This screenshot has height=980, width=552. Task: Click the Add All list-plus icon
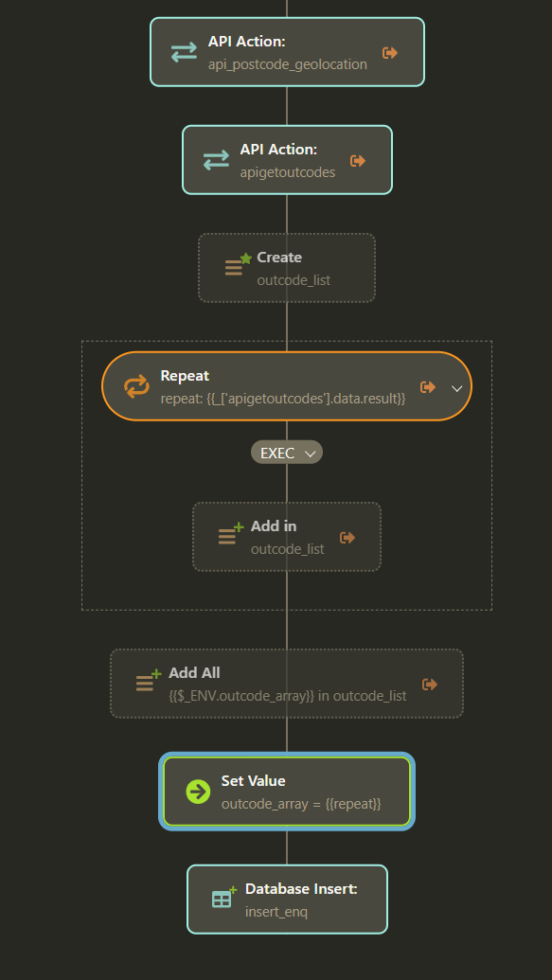[148, 680]
